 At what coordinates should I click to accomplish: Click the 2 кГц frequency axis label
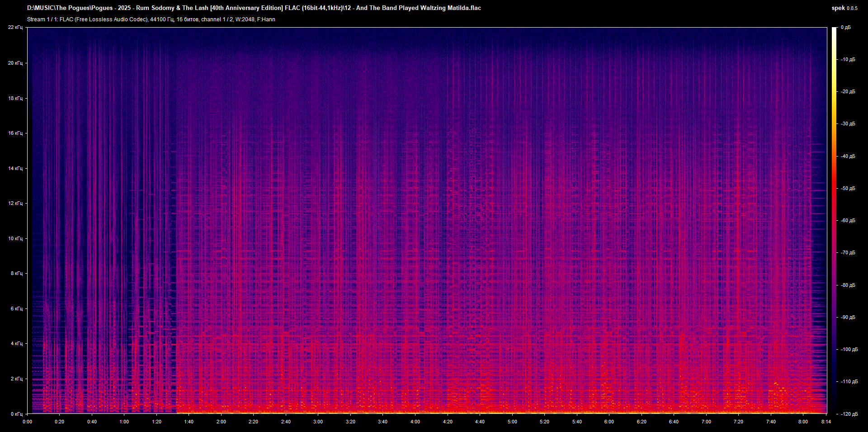tap(17, 379)
